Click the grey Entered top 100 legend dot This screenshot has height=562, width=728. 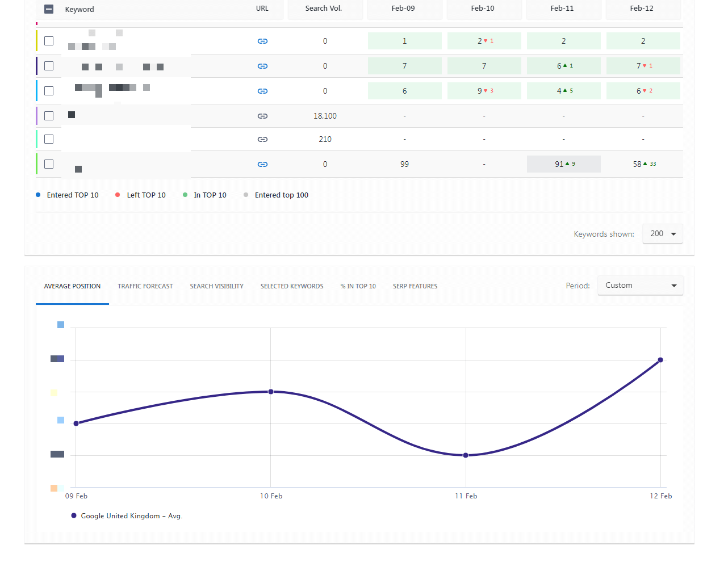[245, 195]
